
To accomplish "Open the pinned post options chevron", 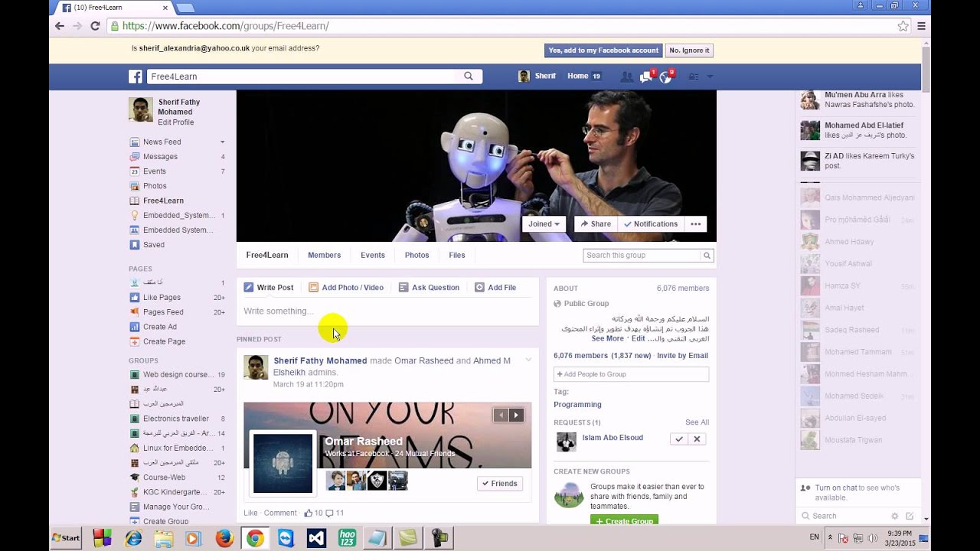I will (x=528, y=360).
